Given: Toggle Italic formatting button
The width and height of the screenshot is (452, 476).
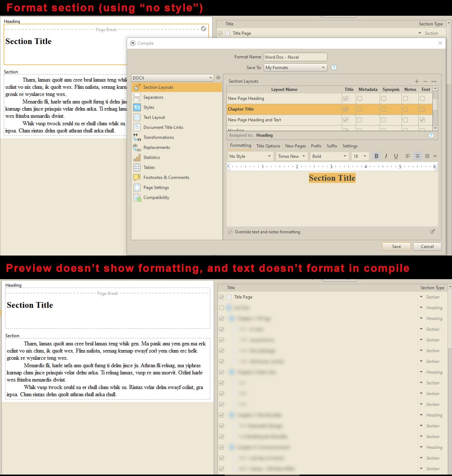Looking at the screenshot, I should [x=386, y=156].
